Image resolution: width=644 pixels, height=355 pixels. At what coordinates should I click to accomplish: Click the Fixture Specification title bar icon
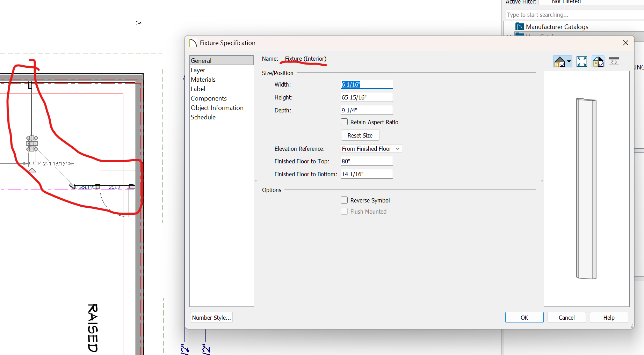tap(193, 43)
